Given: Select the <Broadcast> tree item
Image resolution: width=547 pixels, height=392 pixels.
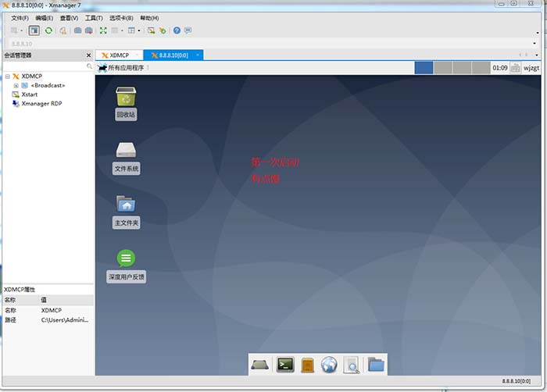Looking at the screenshot, I should [48, 85].
